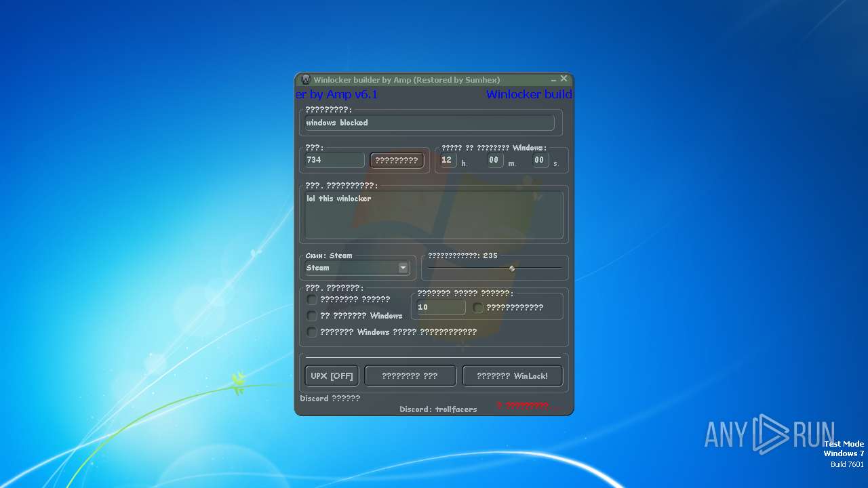Click the code field containing 734

pyautogui.click(x=334, y=160)
